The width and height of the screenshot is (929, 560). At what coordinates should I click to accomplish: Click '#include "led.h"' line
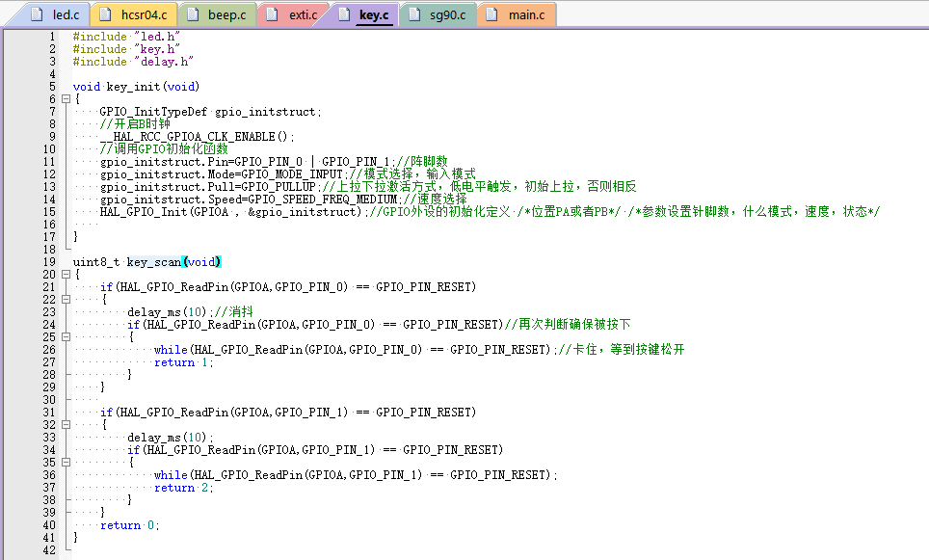pos(127,37)
